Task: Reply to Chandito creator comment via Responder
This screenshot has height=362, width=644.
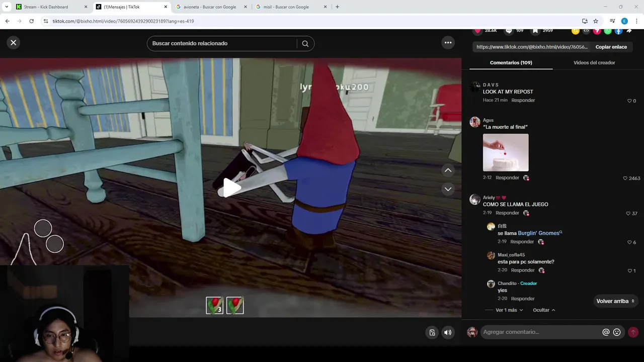Action: [522, 299]
